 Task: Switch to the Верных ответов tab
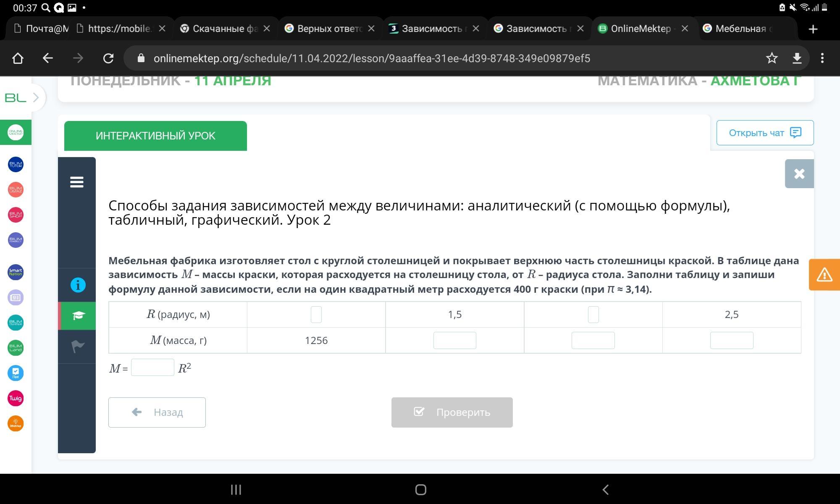click(329, 29)
